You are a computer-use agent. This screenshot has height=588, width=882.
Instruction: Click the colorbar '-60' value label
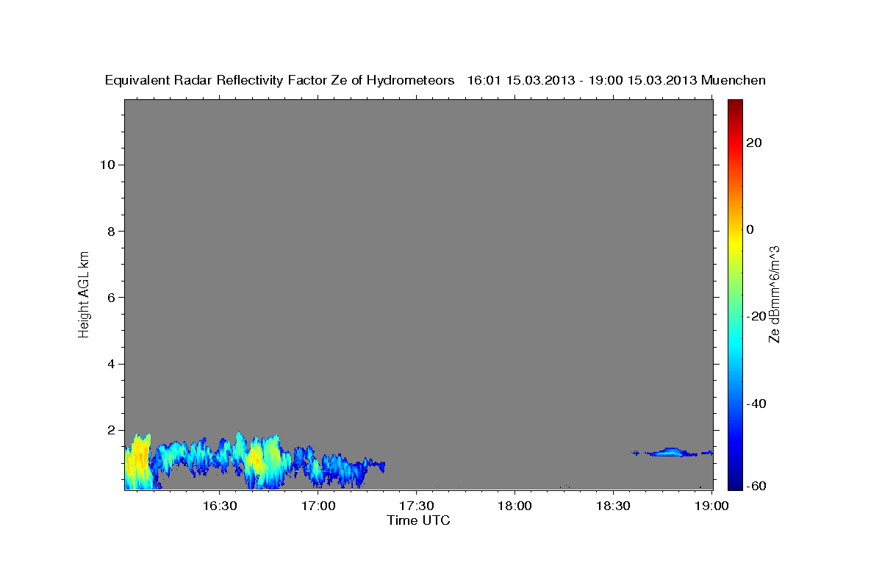click(756, 486)
